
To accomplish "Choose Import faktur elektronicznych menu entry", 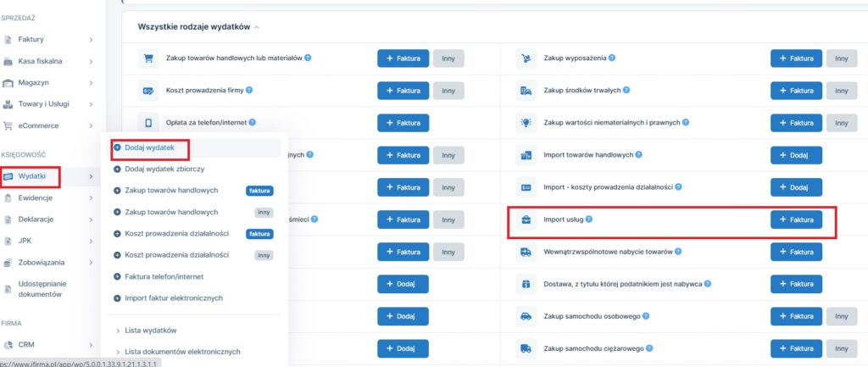I will pos(173,297).
